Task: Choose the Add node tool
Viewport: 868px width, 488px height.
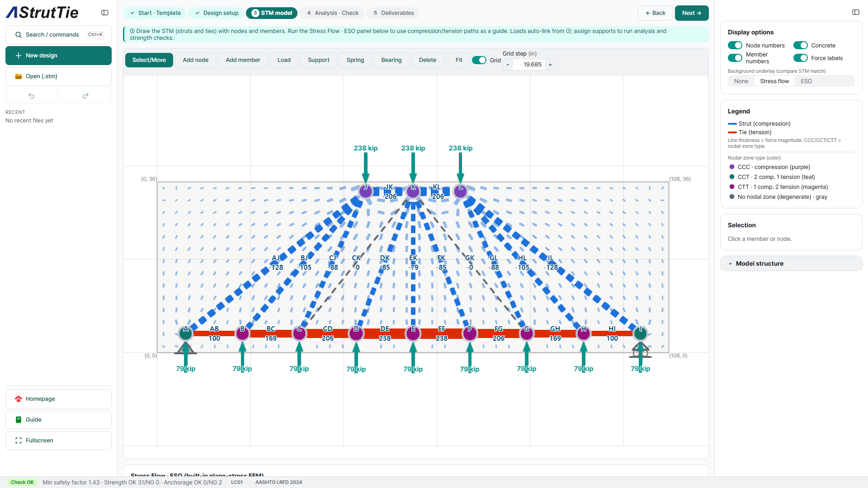Action: point(196,60)
